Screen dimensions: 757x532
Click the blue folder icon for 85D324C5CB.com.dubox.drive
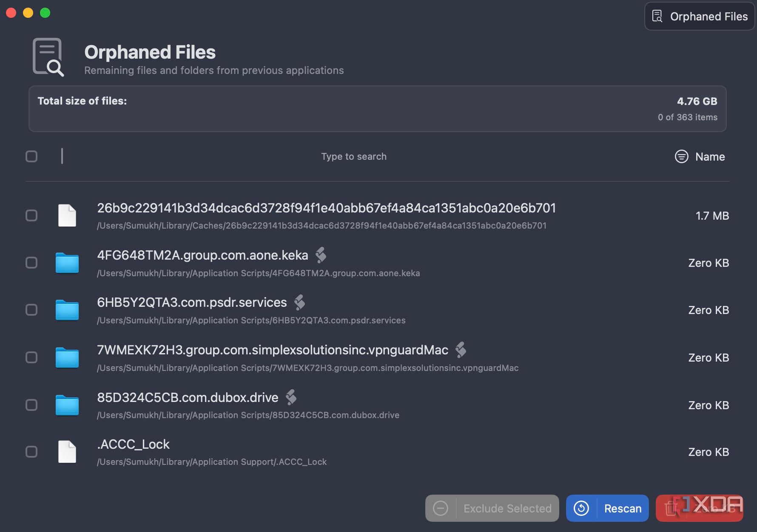pos(67,405)
